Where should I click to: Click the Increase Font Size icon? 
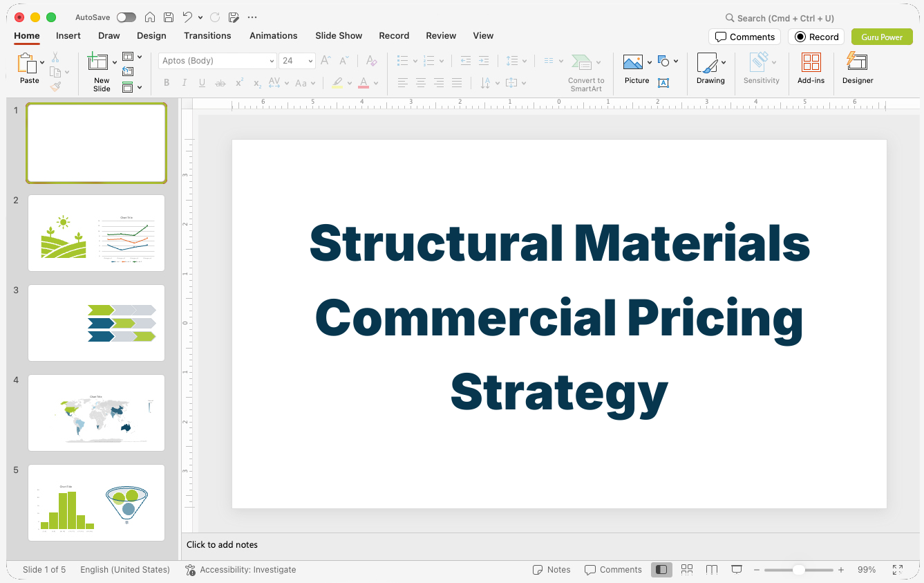click(326, 61)
